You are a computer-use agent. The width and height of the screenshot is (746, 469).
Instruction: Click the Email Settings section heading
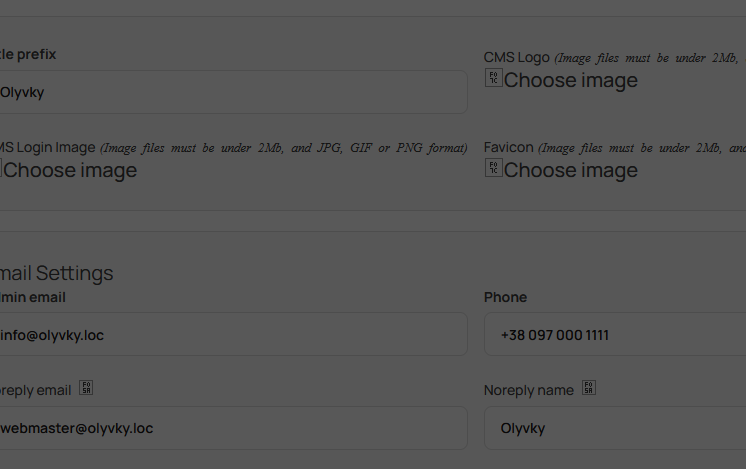tap(57, 273)
